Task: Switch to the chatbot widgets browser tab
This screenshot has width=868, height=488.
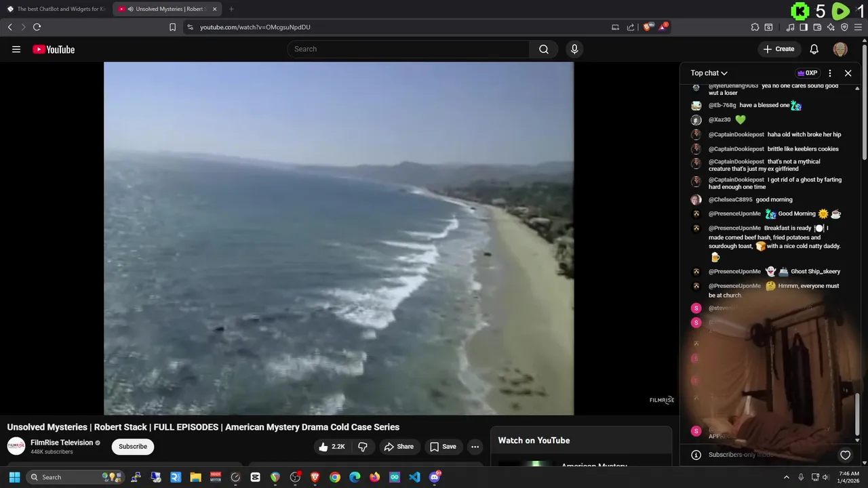Action: [56, 9]
